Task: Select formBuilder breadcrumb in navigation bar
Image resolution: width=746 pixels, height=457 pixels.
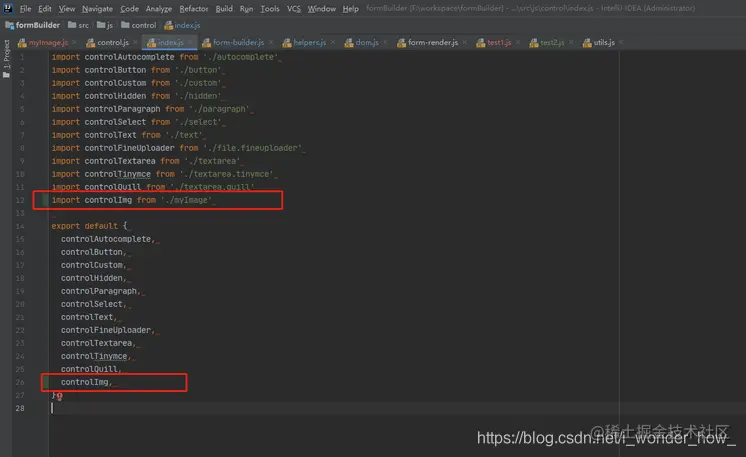Action: (32, 25)
